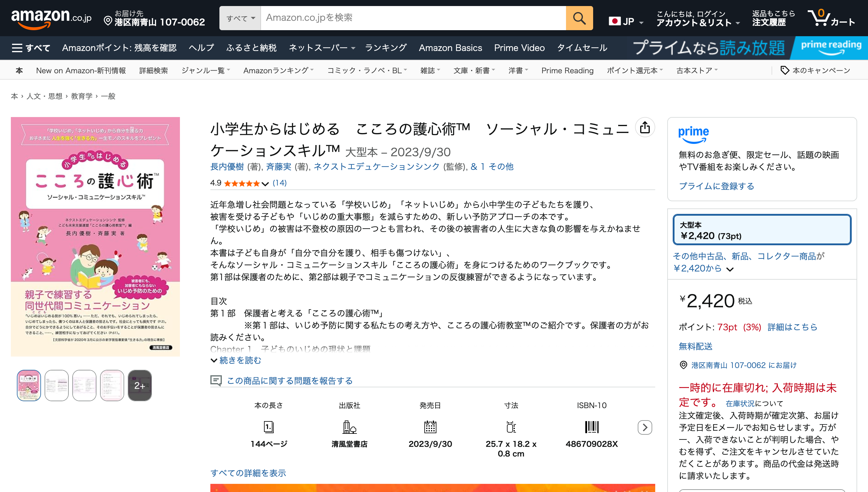Viewport: 868px width, 492px height.
Task: Open the コミック・ラノベ・BL menu
Action: pyautogui.click(x=367, y=70)
